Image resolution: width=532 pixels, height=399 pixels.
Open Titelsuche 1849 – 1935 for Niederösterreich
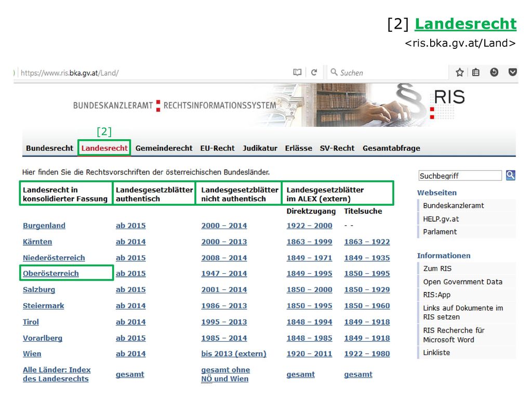click(367, 258)
